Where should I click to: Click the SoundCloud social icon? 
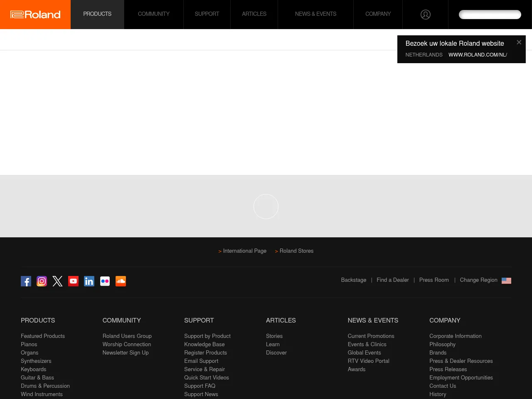(121, 281)
